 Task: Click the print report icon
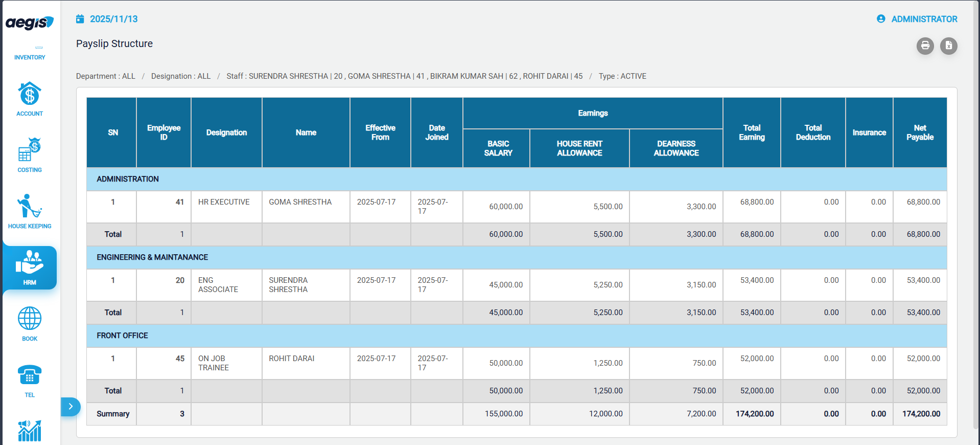click(x=925, y=46)
